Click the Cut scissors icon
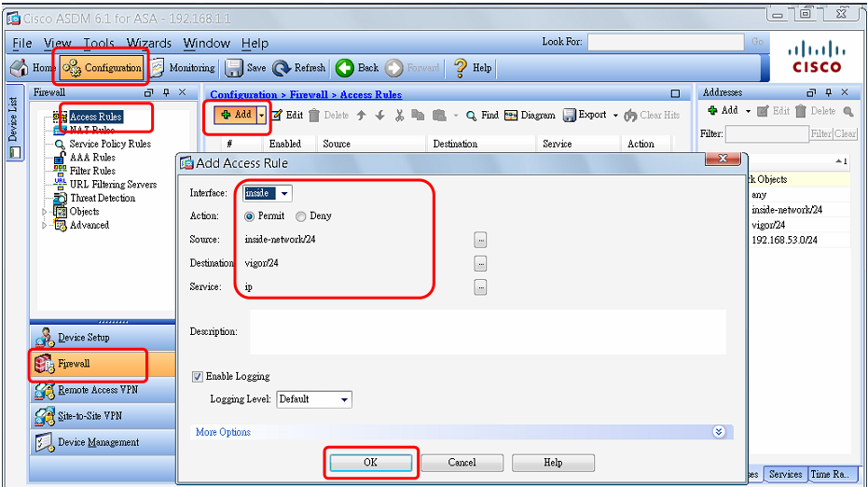The width and height of the screenshot is (868, 487). tap(399, 116)
